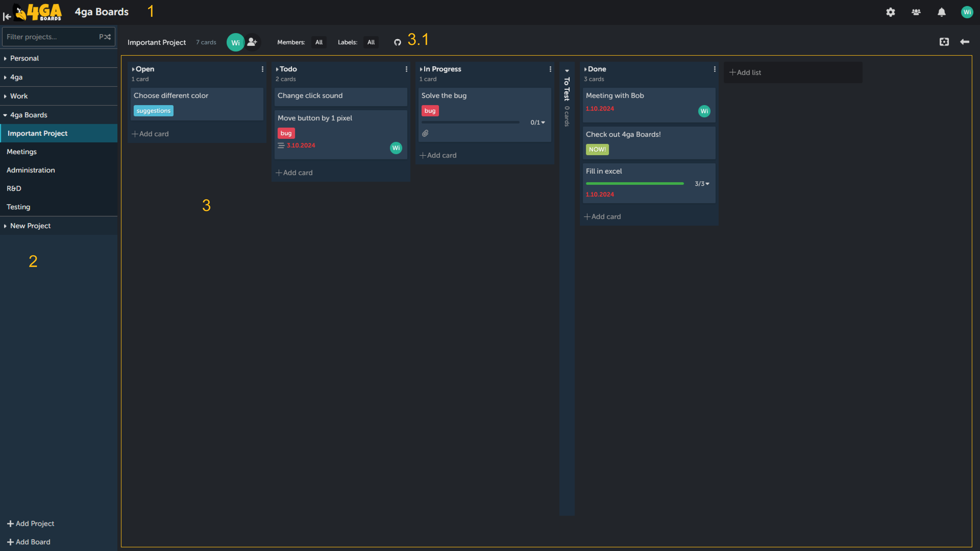This screenshot has width=980, height=551.
Task: Open Labels All filter
Action: [x=371, y=42]
